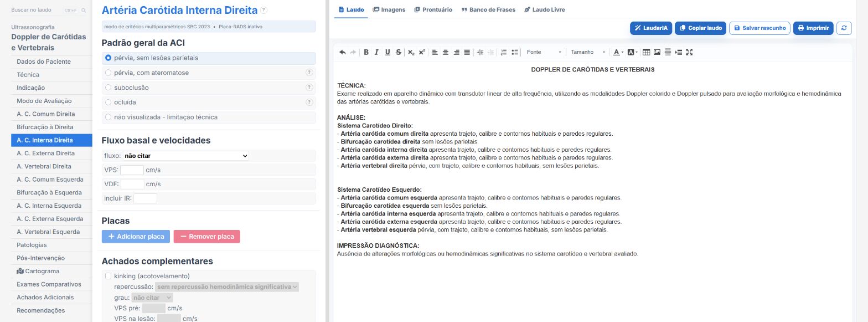The height and width of the screenshot is (322, 868).
Task: Open the fluxo 'não citar' dropdown
Action: pos(186,156)
